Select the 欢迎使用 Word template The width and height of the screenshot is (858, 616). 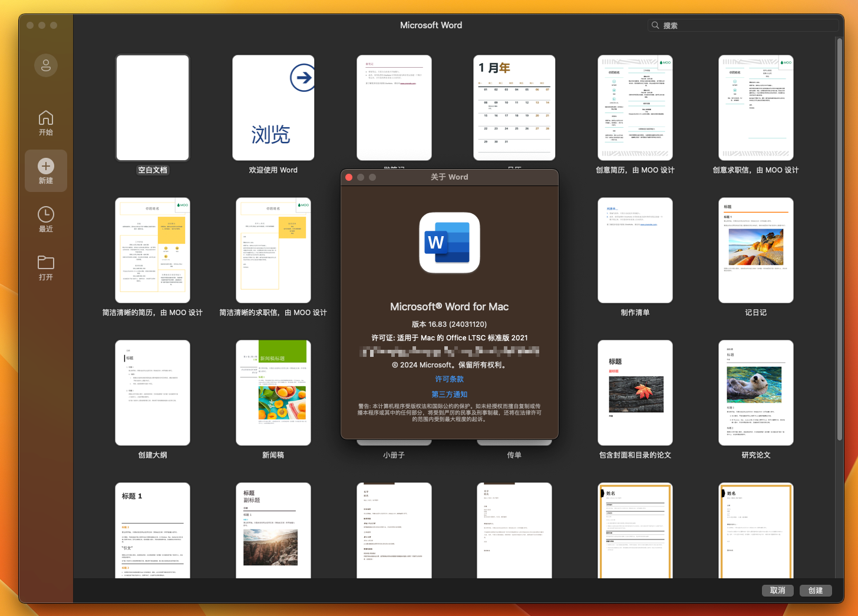[x=273, y=108]
